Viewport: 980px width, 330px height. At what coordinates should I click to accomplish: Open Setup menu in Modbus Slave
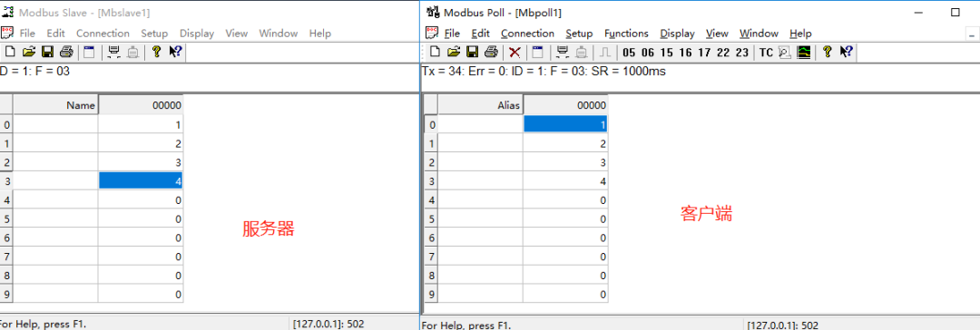(154, 34)
